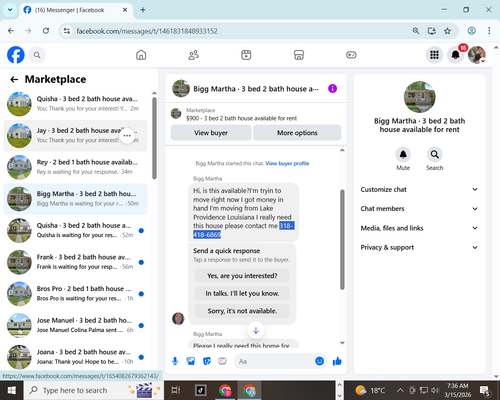Image resolution: width=500 pixels, height=400 pixels.
Task: Open View buyer profile link
Action: click(287, 163)
